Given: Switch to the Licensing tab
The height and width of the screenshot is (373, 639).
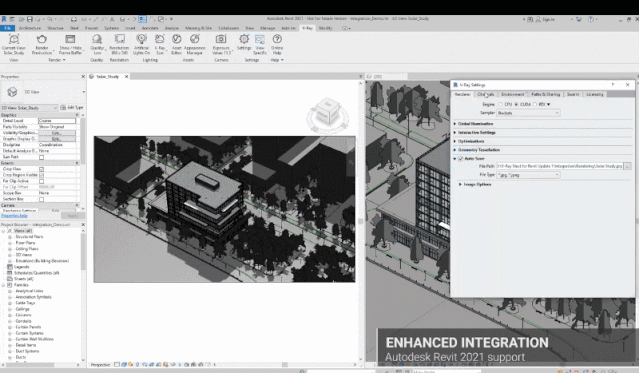Looking at the screenshot, I should [x=595, y=94].
